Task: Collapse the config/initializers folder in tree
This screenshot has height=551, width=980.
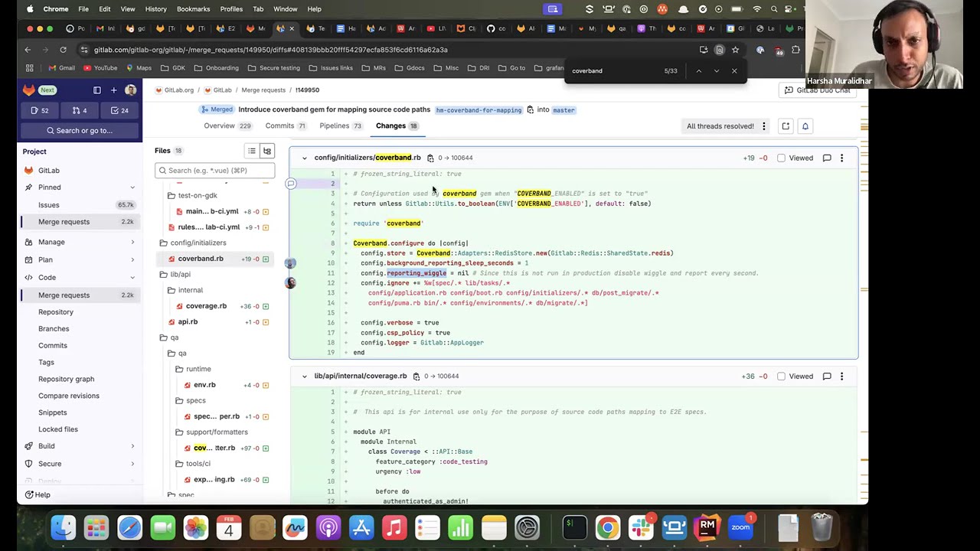Action: click(214, 243)
